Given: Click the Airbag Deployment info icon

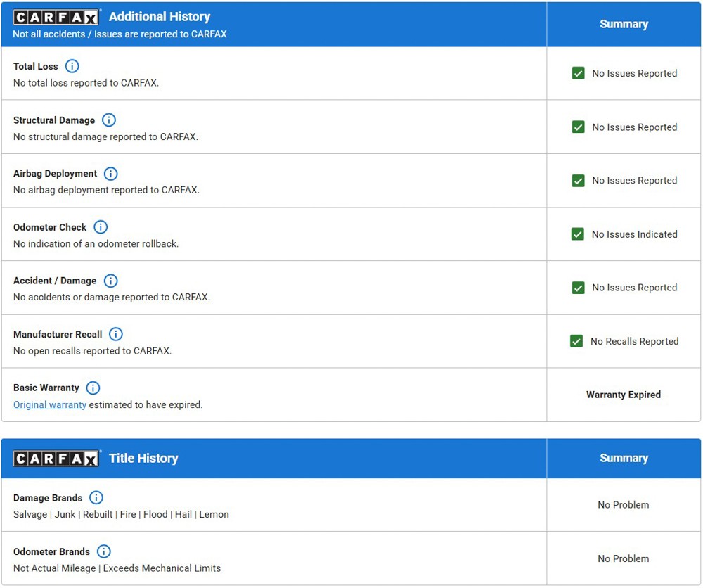Looking at the screenshot, I should 111,174.
